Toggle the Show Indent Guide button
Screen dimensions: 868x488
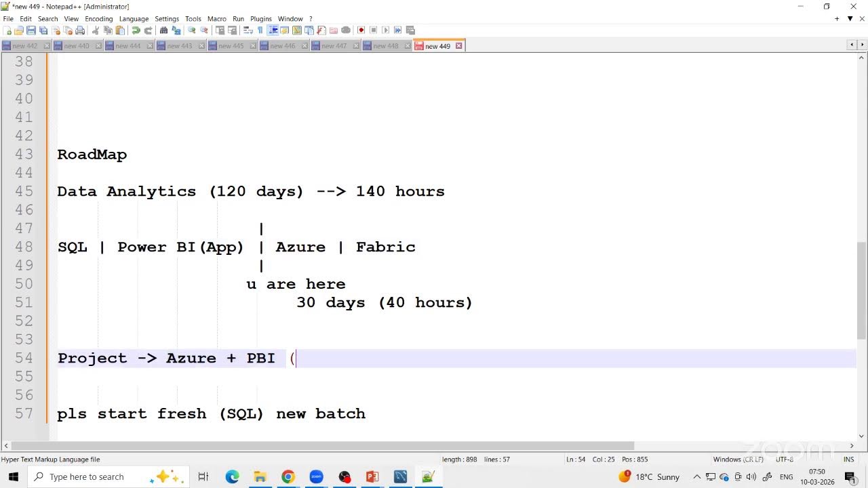click(273, 30)
